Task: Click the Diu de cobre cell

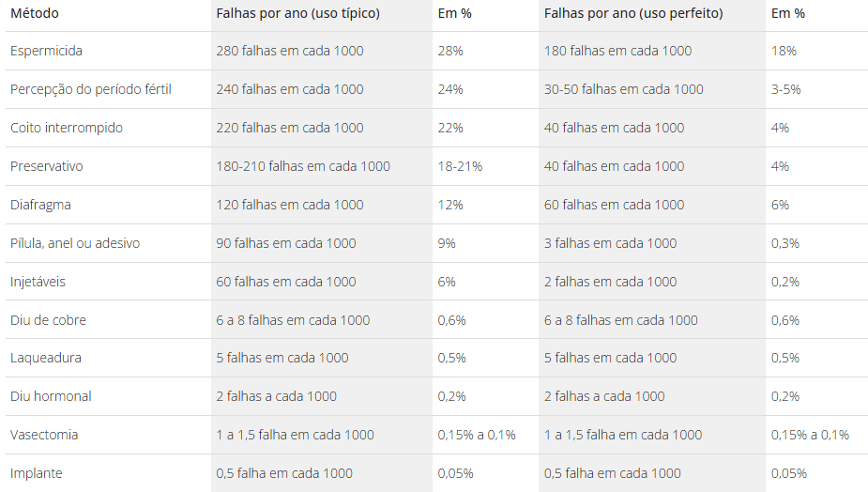Action: 48,320
